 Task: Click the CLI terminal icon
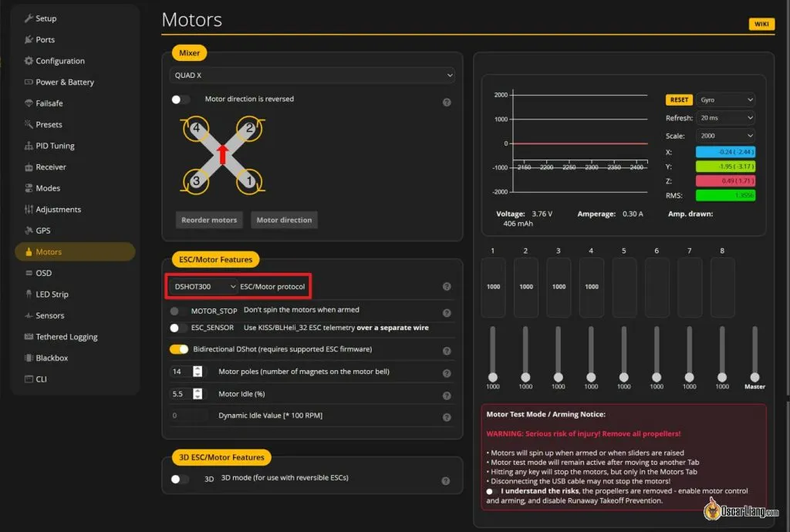point(29,379)
